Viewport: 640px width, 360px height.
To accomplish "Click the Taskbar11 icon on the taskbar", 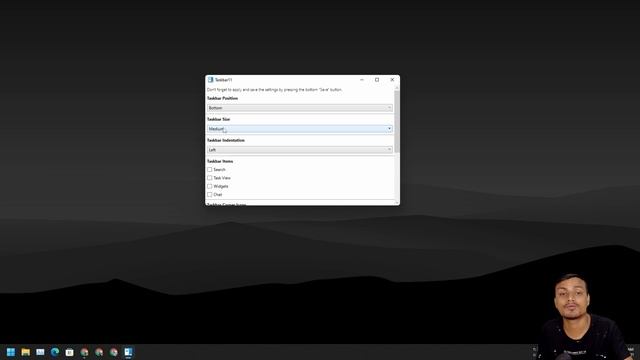I will click(x=128, y=352).
